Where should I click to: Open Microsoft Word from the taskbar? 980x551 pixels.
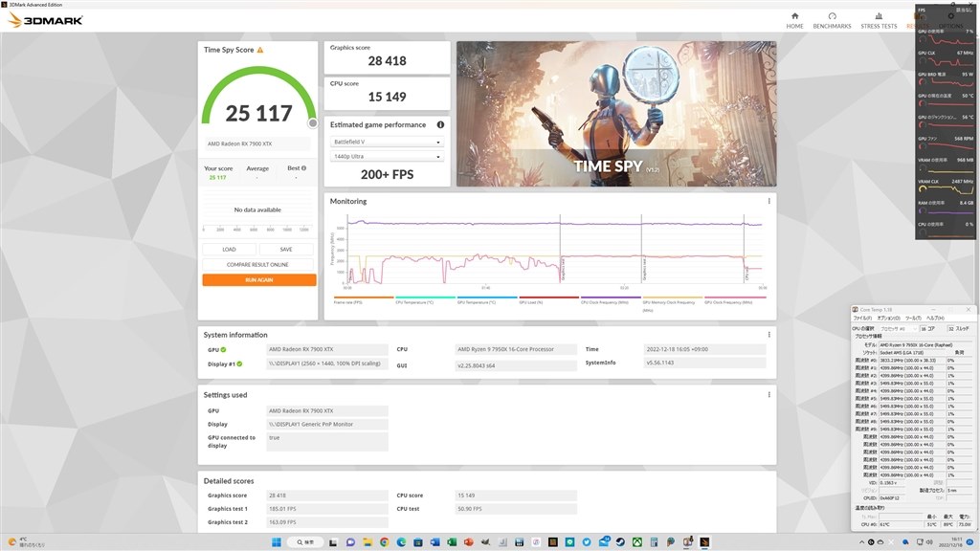[435, 542]
